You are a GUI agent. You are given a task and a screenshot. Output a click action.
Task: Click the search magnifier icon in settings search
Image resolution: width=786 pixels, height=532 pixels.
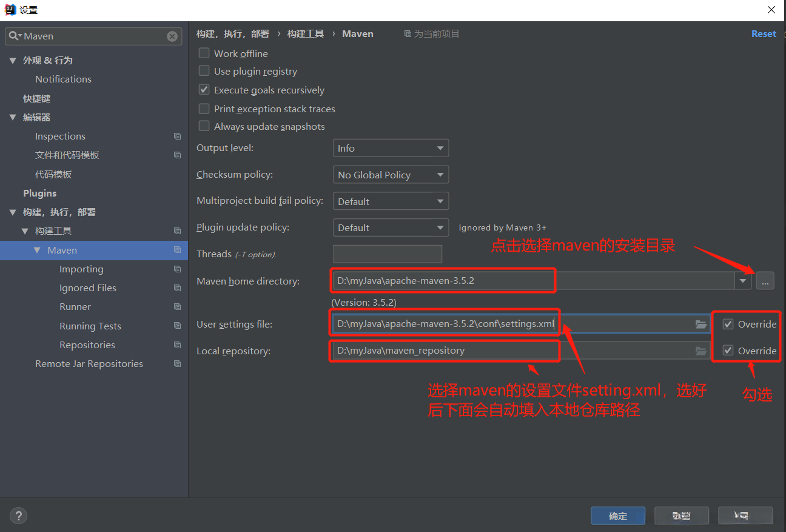coord(15,36)
